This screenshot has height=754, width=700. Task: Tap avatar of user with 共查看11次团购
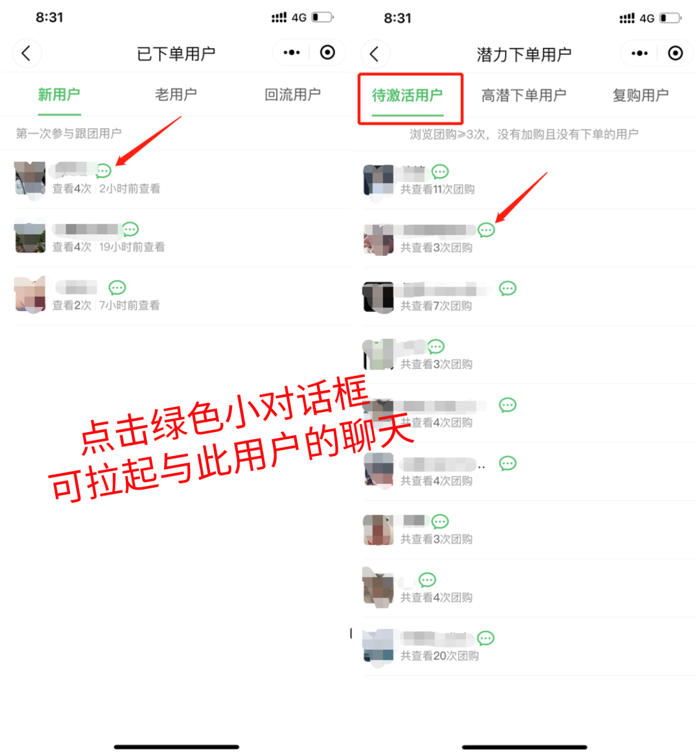pyautogui.click(x=378, y=179)
